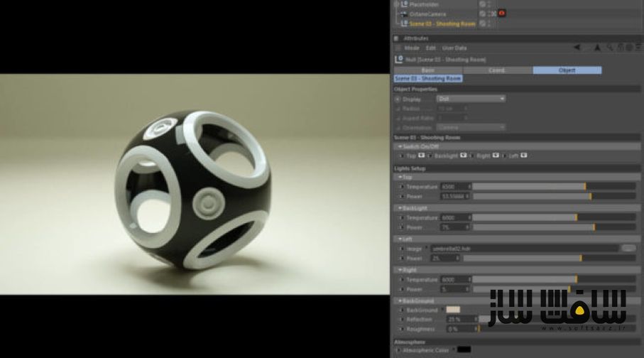
Task: Switch to the Coord. tab
Action: (x=497, y=70)
